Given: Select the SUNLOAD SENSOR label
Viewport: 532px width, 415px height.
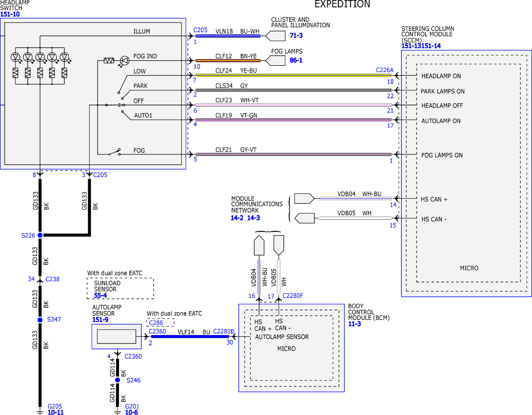Looking at the screenshot, I should click(107, 286).
